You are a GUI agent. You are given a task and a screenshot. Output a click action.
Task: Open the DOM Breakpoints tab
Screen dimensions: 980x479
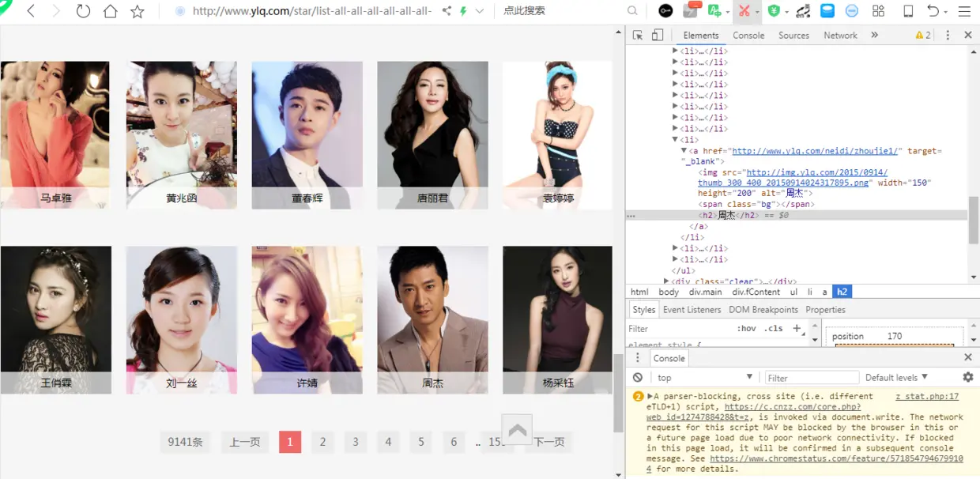pyautogui.click(x=763, y=310)
